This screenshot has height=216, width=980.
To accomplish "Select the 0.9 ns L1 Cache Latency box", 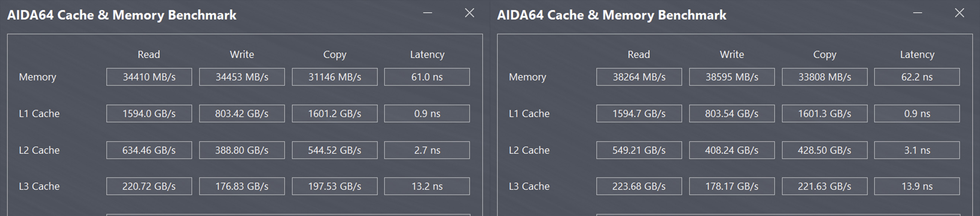I will [427, 113].
